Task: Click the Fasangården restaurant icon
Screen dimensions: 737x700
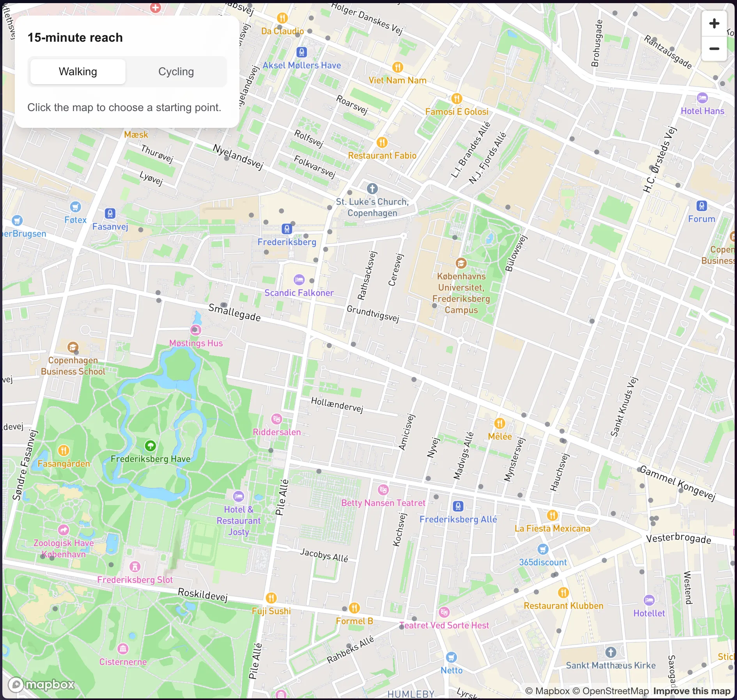Action: [x=64, y=451]
